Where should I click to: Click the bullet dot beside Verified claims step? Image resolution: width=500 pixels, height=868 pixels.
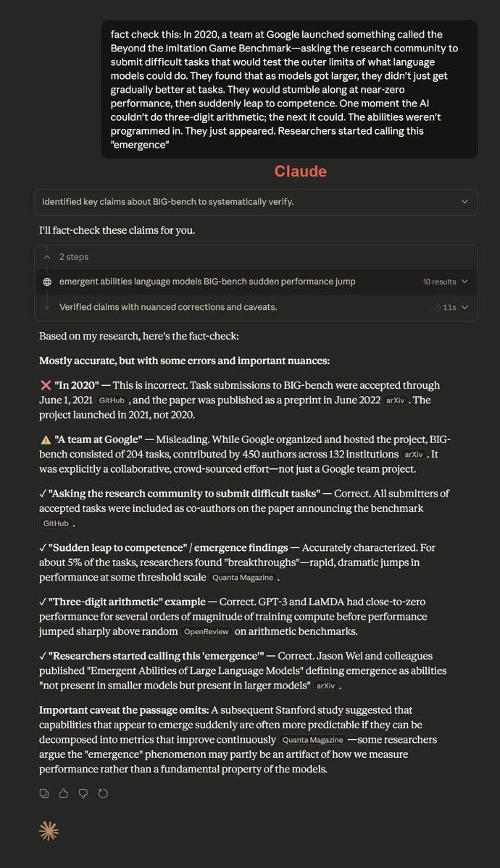coord(48,308)
